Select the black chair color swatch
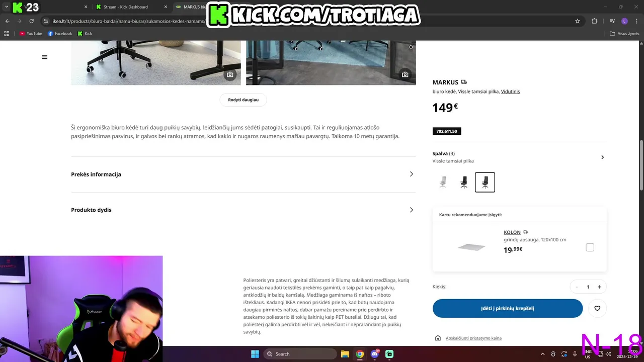 [464, 182]
